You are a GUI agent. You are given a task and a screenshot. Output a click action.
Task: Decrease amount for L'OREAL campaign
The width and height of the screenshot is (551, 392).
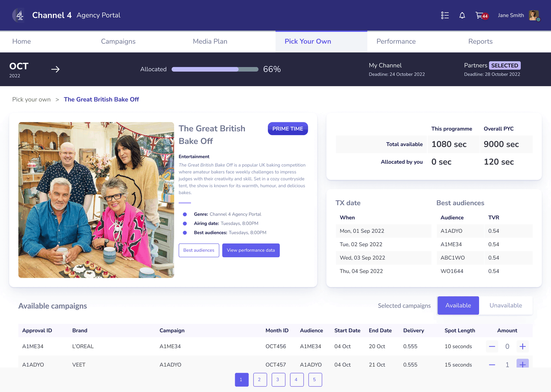(x=492, y=346)
